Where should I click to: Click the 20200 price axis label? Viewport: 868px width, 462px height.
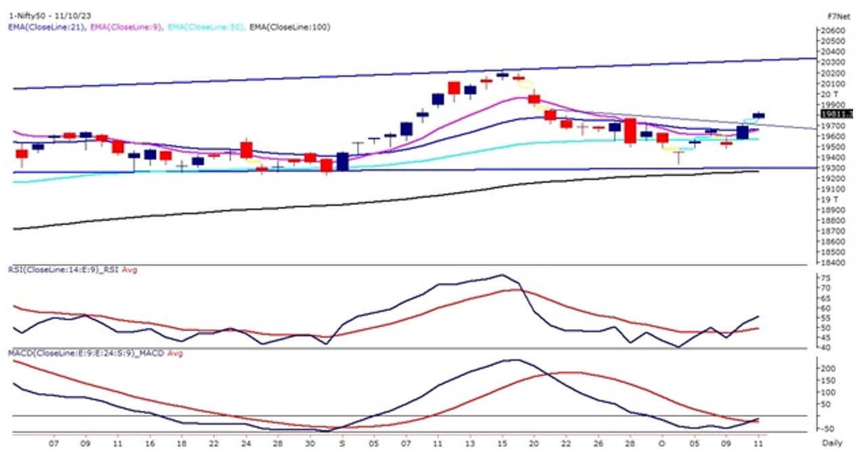[834, 73]
